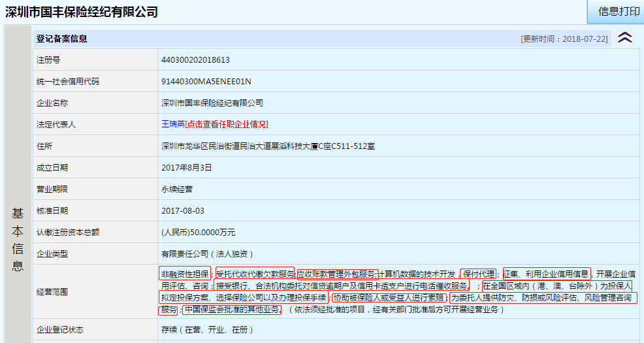Image resolution: width=644 pixels, height=343 pixels.
Task: Click the approval date 2017-08-03
Action: coord(183,210)
